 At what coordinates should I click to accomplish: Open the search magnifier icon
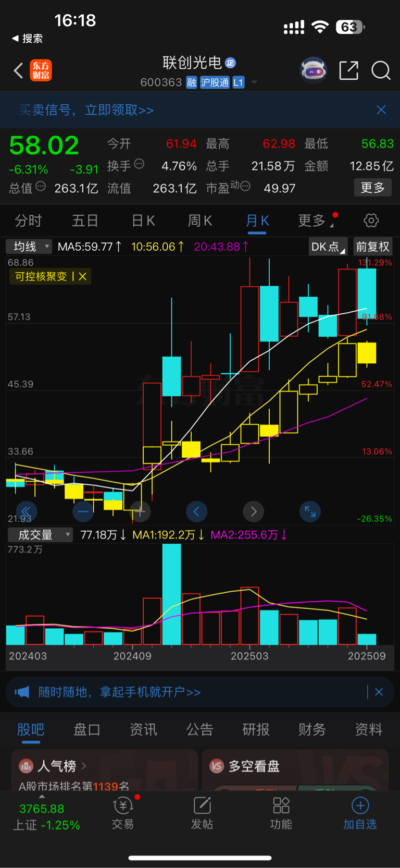click(381, 70)
